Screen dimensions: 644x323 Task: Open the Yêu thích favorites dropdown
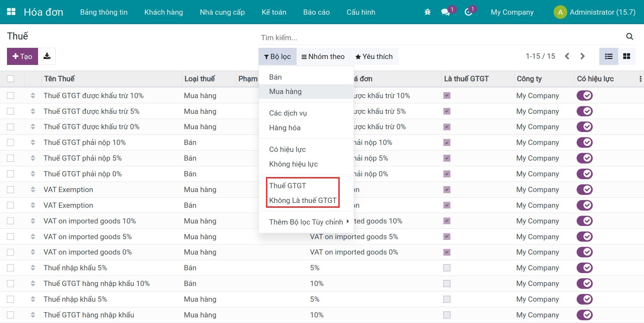tap(374, 57)
